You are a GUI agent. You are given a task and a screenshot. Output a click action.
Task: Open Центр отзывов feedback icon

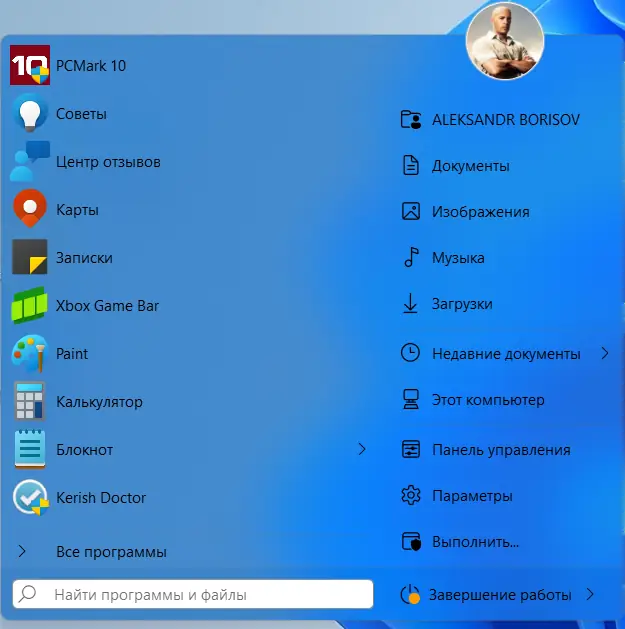[30, 161]
